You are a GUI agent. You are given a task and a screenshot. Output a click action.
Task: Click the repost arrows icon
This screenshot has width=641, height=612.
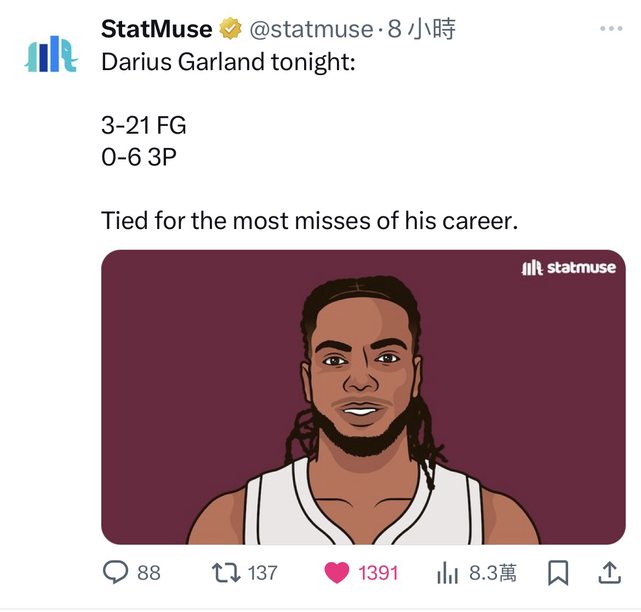click(226, 572)
